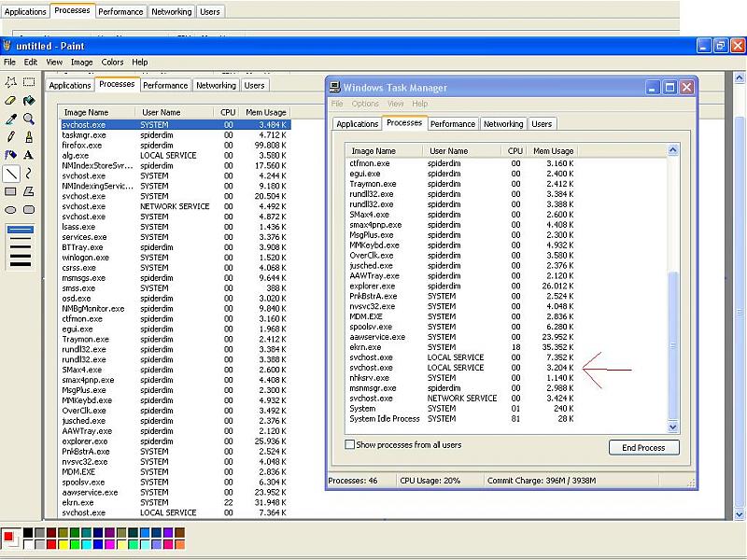Sort by Image Name column in Task Manager window
The height and width of the screenshot is (560, 747).
pyautogui.click(x=384, y=151)
